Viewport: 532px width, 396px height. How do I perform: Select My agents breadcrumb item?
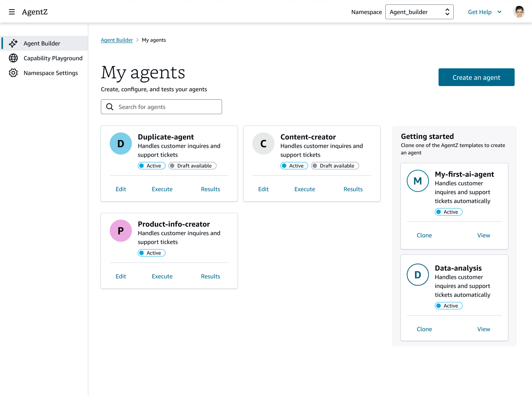pyautogui.click(x=154, y=40)
